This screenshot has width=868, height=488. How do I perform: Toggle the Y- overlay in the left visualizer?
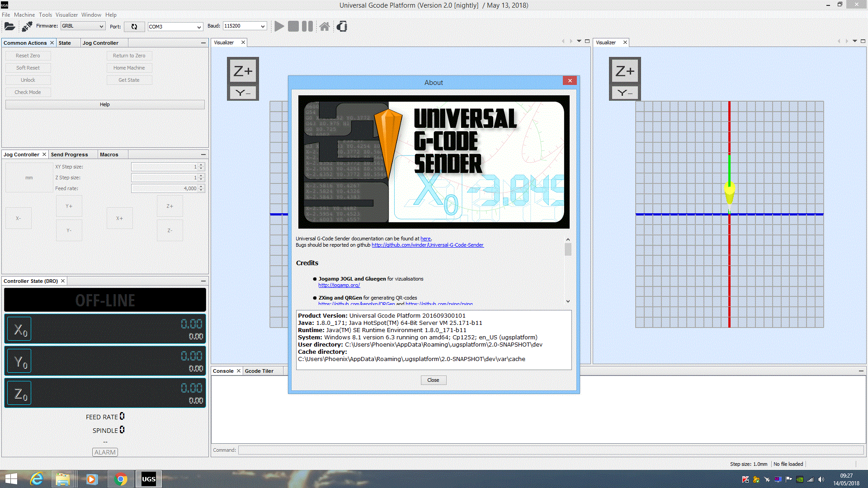pos(243,92)
